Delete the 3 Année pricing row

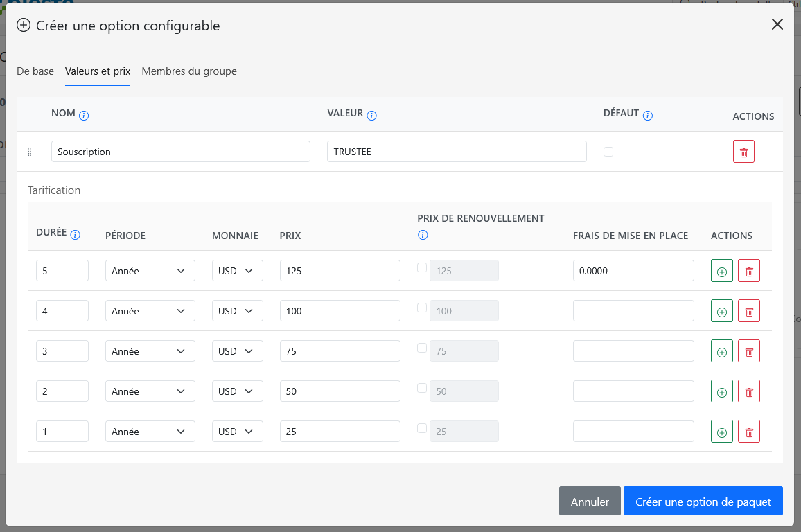[x=749, y=351]
